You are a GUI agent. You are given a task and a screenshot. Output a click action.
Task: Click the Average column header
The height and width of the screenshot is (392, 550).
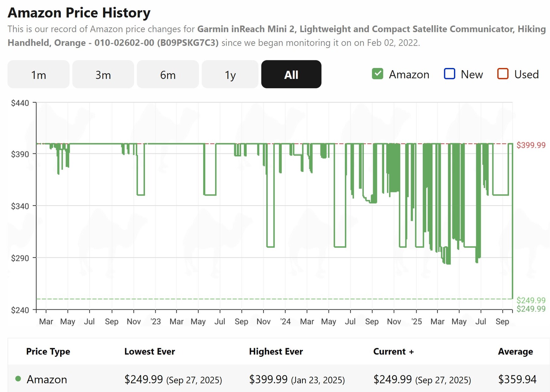pos(515,351)
